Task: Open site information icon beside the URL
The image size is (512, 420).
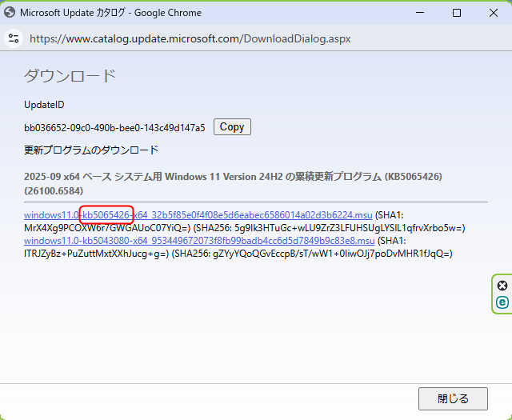Action: pos(14,38)
